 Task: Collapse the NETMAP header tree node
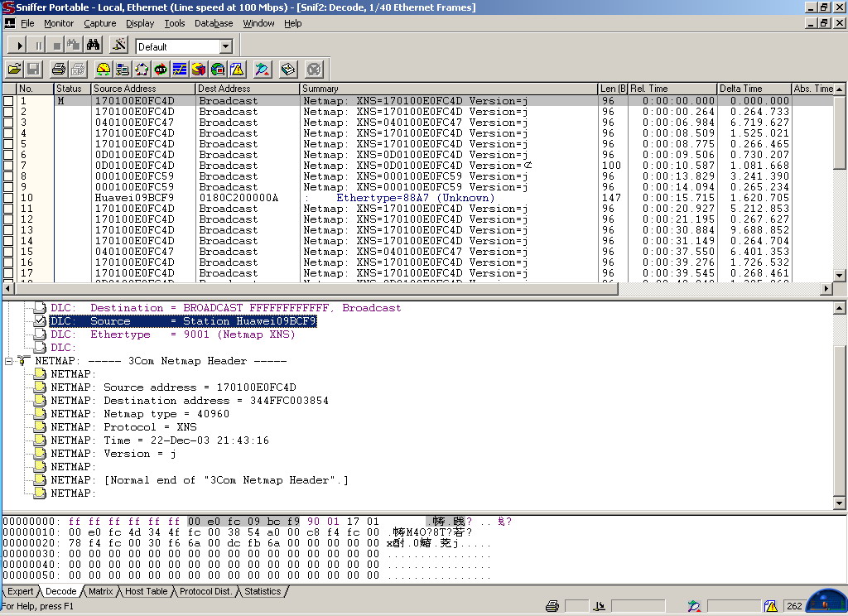8,361
